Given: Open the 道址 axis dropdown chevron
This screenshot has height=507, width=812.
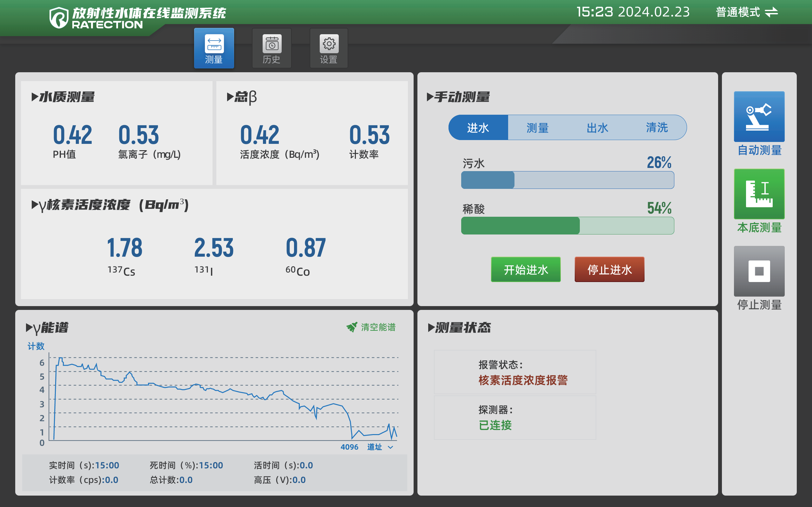Looking at the screenshot, I should (x=390, y=447).
